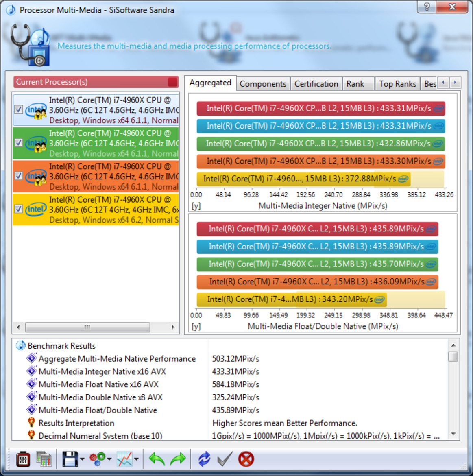Screen dimensions: 473x476
Task: Click the help question mark button
Action: [427, 7]
